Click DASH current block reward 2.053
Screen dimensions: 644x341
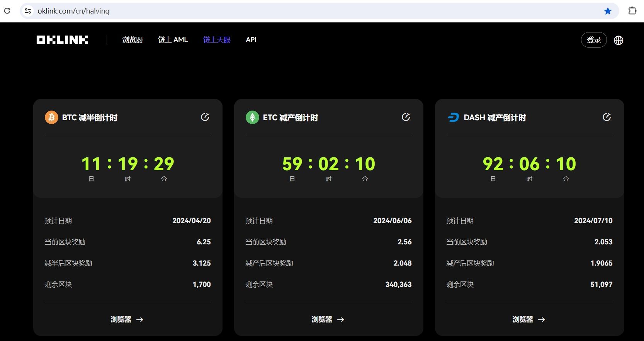click(603, 242)
